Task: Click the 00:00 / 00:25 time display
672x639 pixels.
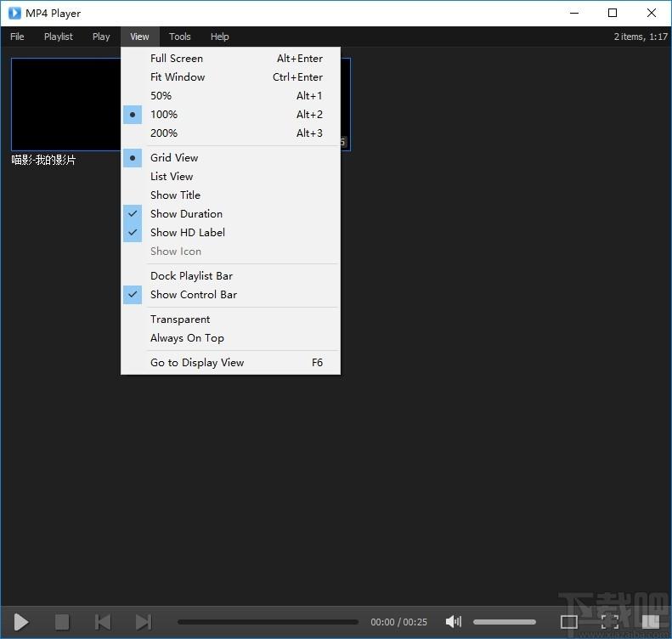Action: [398, 622]
